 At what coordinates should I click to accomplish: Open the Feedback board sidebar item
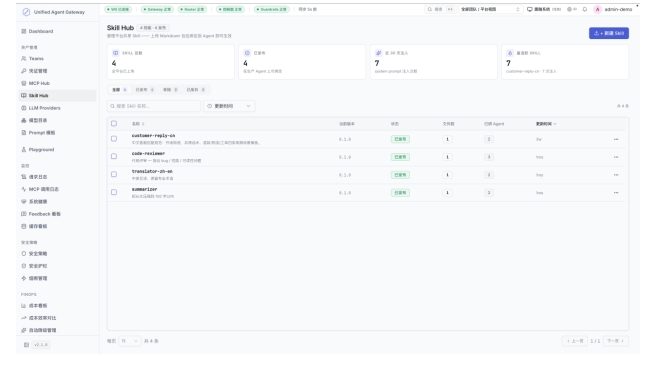pyautogui.click(x=44, y=214)
